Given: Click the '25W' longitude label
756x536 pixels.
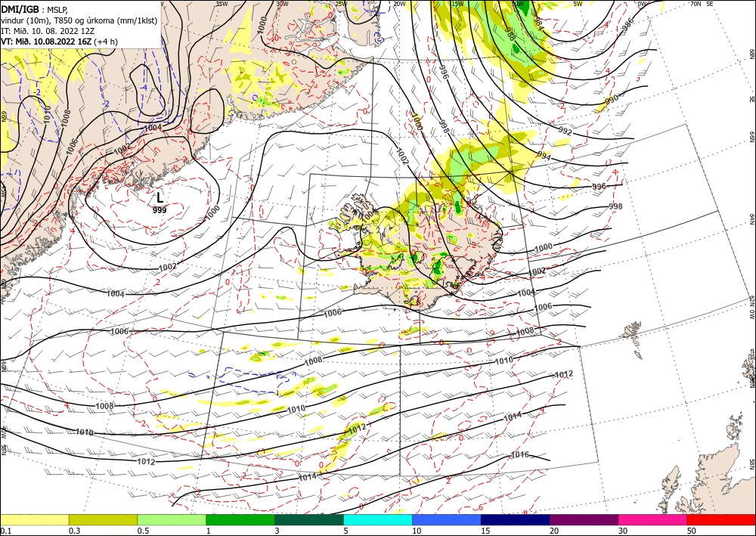Looking at the screenshot, I should [x=341, y=4].
